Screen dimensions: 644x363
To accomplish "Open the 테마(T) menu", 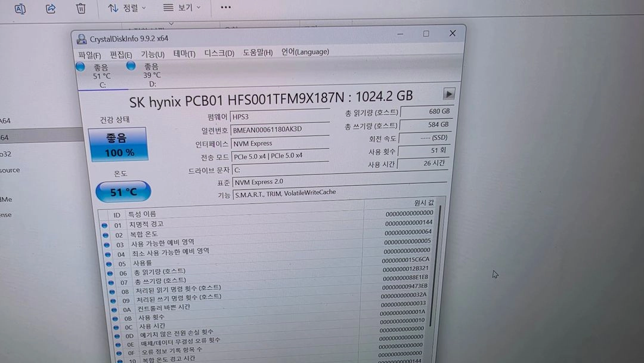I will tap(184, 54).
